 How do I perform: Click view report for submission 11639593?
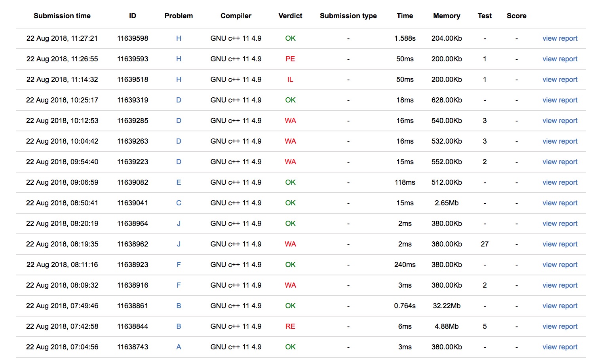559,59
